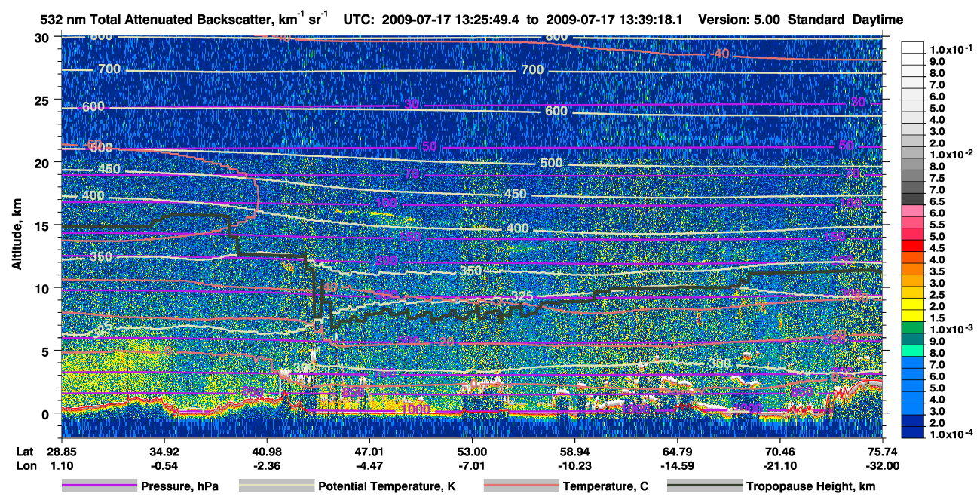This screenshot has height=503, width=980.
Task: Click the 'Temperature, C' legend label
Action: (605, 486)
